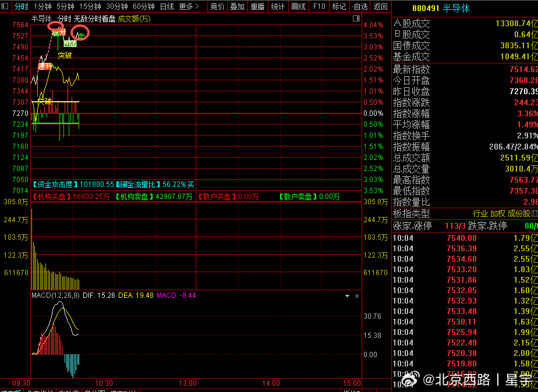Click the 最高指数 value 7563.77
The image size is (538, 392).
point(523,180)
